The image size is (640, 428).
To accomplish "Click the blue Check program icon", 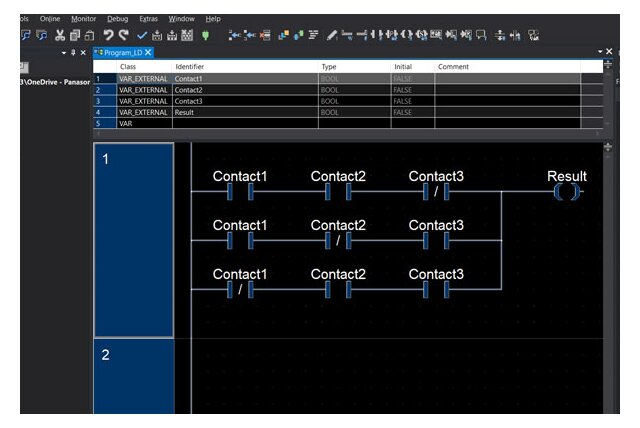I will tap(142, 36).
